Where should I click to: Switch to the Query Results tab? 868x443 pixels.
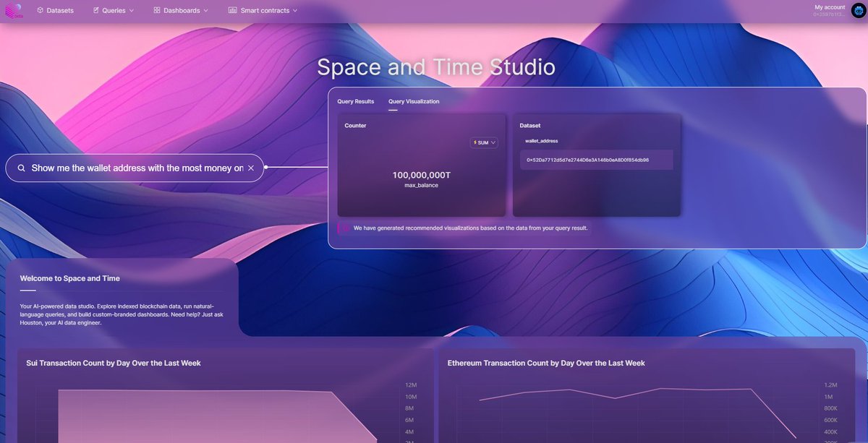point(355,102)
